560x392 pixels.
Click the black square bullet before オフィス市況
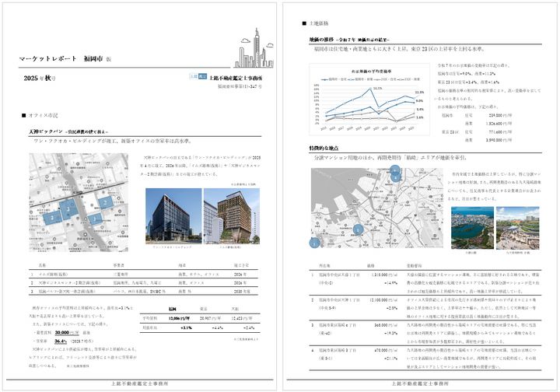[x=24, y=116]
